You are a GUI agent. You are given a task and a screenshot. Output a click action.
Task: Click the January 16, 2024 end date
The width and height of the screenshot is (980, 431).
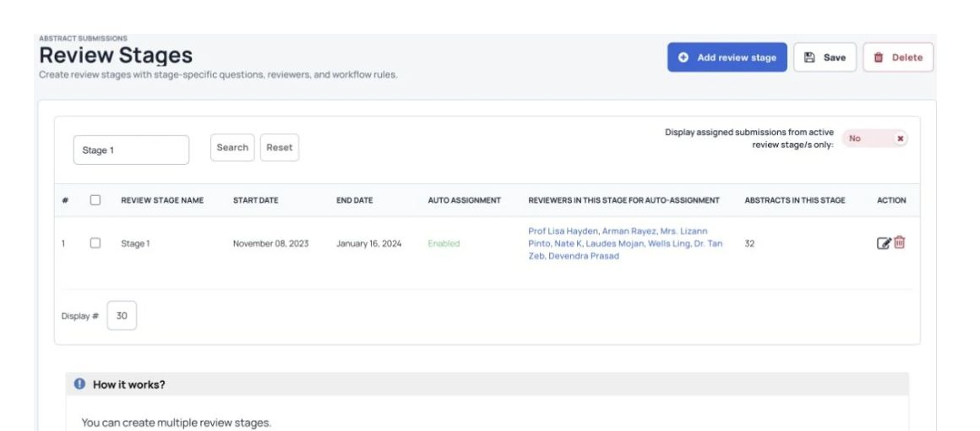pos(368,243)
